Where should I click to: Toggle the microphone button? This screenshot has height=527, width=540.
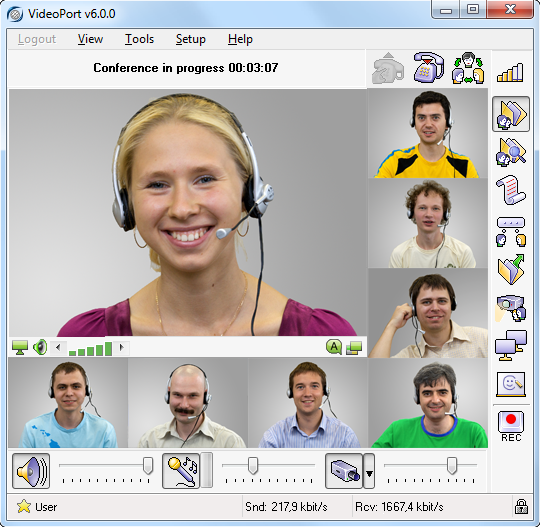181,471
